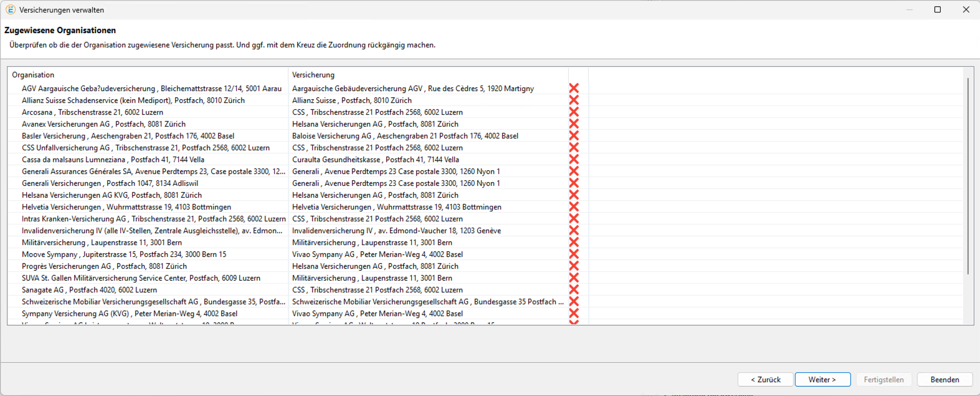Undo Intras Kranken-Versicherung AG assignment
Screen dimensions: 980x396
tap(574, 219)
